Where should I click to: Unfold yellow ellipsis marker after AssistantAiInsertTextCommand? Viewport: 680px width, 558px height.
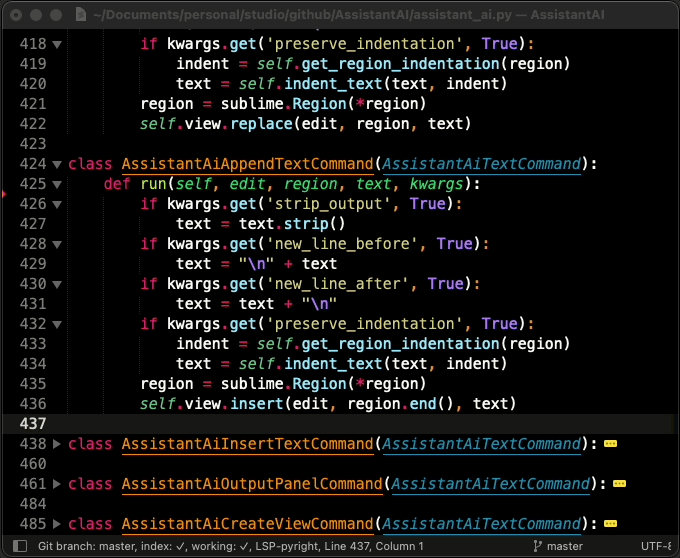tap(610, 444)
